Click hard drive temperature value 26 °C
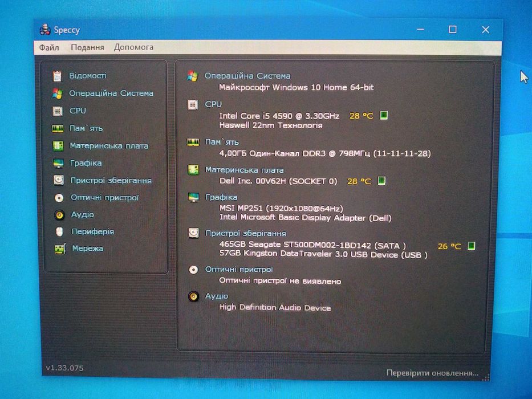 (449, 246)
